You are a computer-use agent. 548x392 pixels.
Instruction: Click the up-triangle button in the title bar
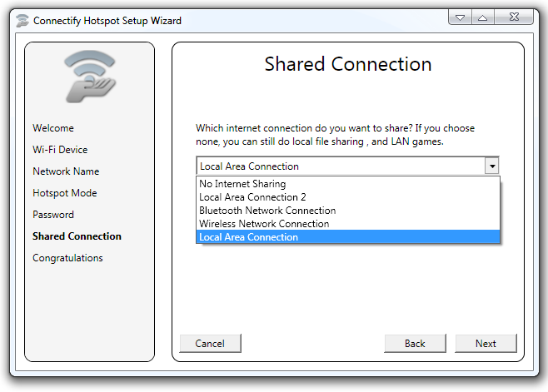click(x=483, y=17)
